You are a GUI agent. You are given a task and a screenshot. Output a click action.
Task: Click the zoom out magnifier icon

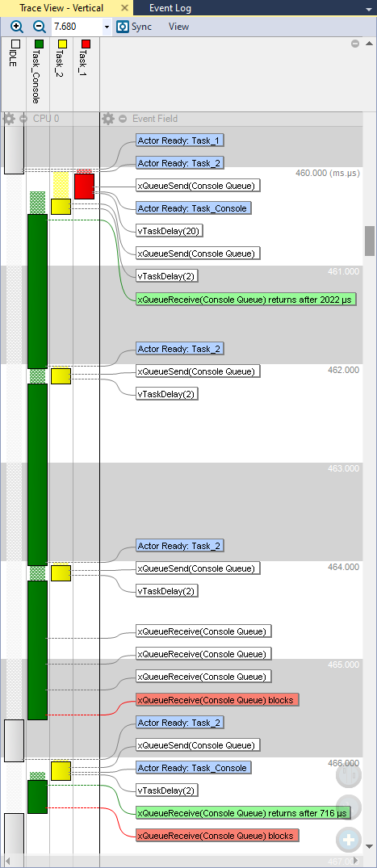tap(40, 27)
